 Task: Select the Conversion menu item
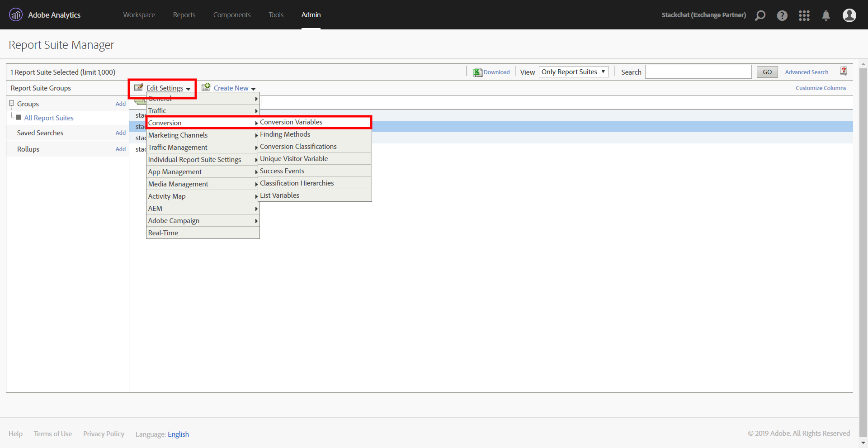pos(203,123)
